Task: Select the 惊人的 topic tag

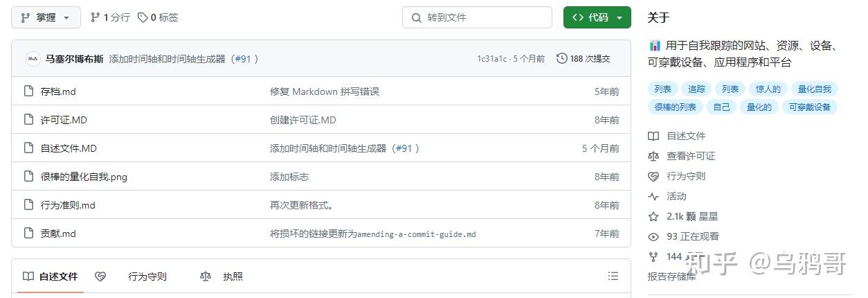Action: tap(768, 89)
